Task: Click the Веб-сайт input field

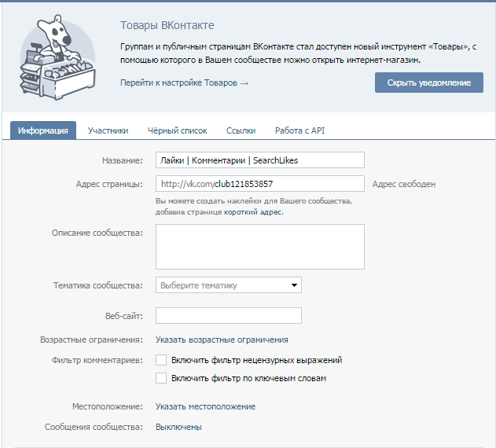Action: pos(228,315)
